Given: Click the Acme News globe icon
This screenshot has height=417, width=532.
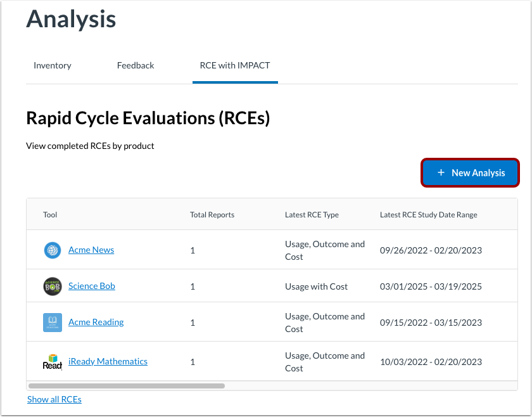Looking at the screenshot, I should point(53,250).
